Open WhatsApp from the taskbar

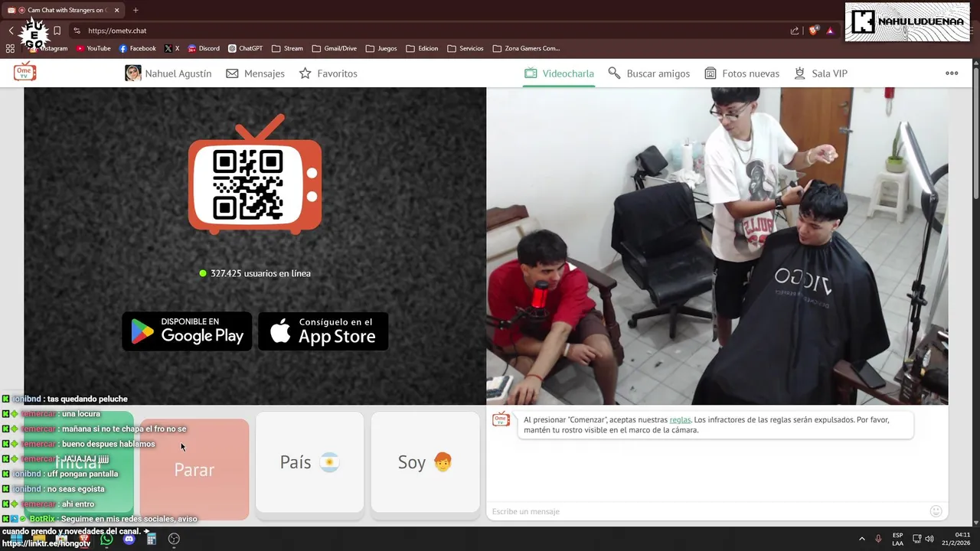pos(106,539)
